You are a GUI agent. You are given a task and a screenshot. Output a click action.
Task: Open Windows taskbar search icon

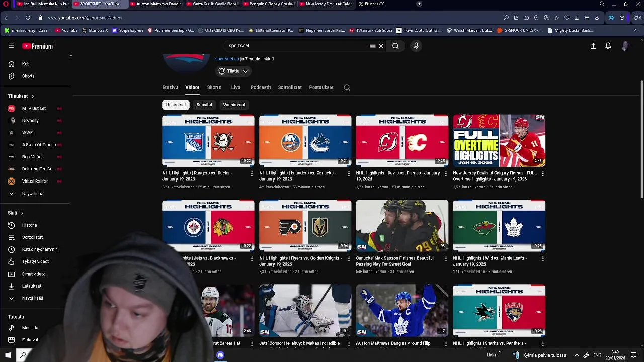point(23,355)
